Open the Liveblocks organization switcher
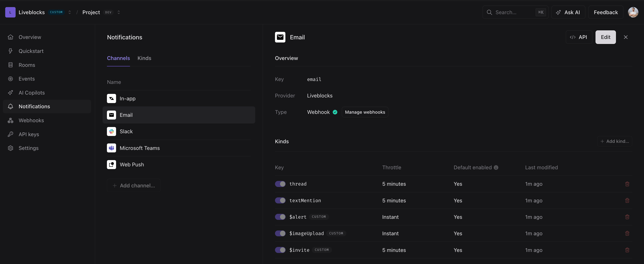Image resolution: width=644 pixels, height=264 pixels. click(x=69, y=12)
